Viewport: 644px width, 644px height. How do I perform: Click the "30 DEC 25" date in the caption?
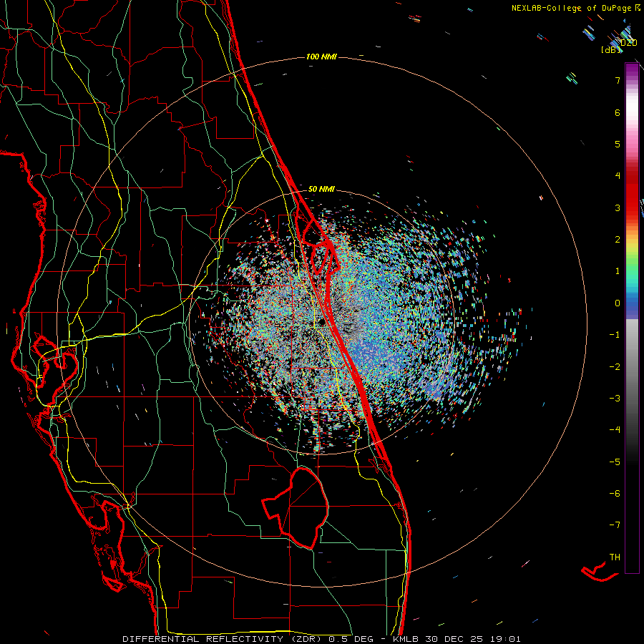coord(454,639)
